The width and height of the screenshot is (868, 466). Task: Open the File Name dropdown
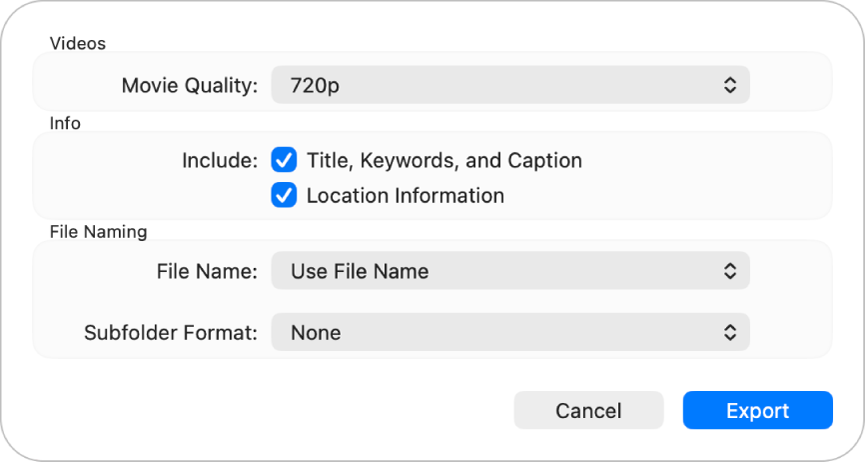[510, 270]
